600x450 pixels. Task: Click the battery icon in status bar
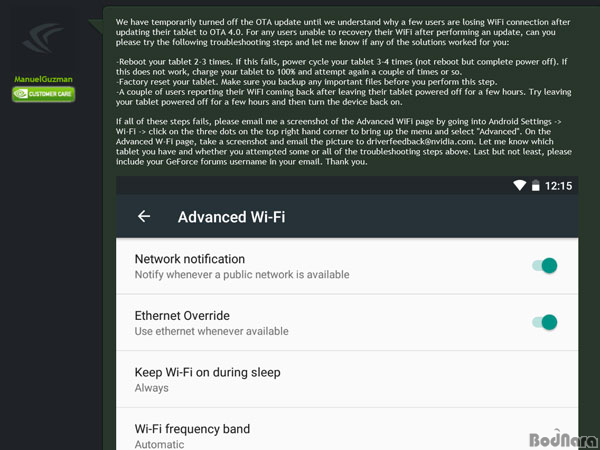536,186
